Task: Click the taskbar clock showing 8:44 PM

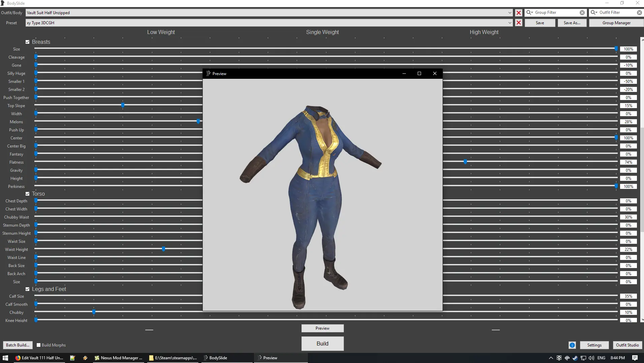Action: tap(617, 358)
